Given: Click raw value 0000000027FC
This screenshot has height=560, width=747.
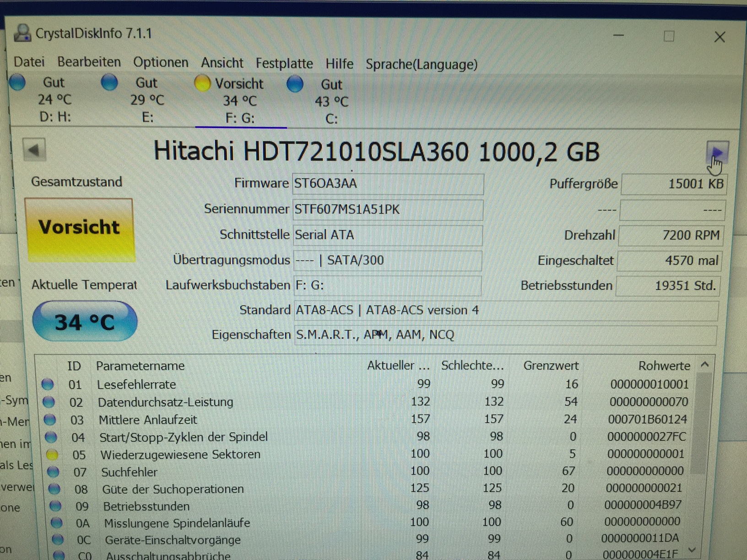Looking at the screenshot, I should (646, 437).
